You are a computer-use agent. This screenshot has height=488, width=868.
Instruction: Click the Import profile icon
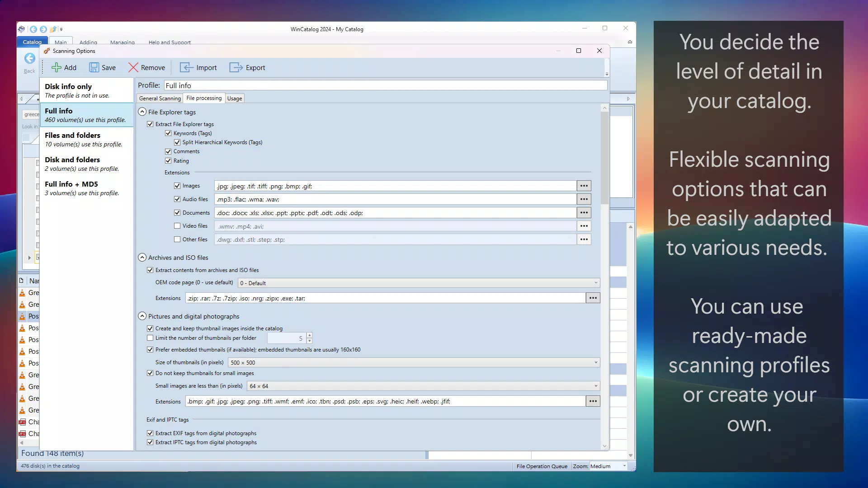187,68
